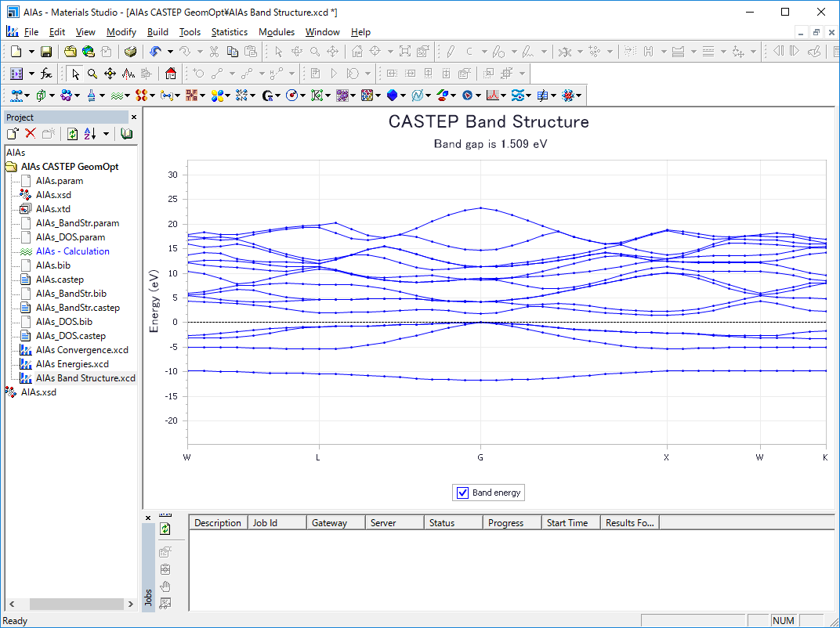This screenshot has width=840, height=628.
Task: Select the chart zoom magnifier tool
Action: pos(92,74)
